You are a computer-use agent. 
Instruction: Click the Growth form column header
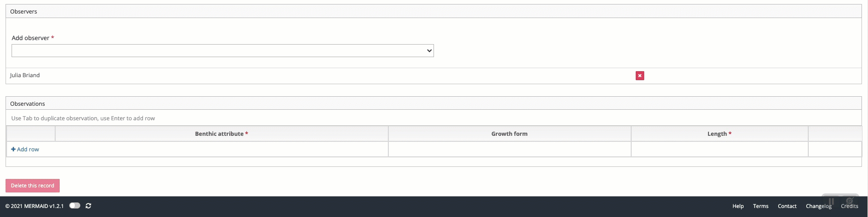[509, 134]
